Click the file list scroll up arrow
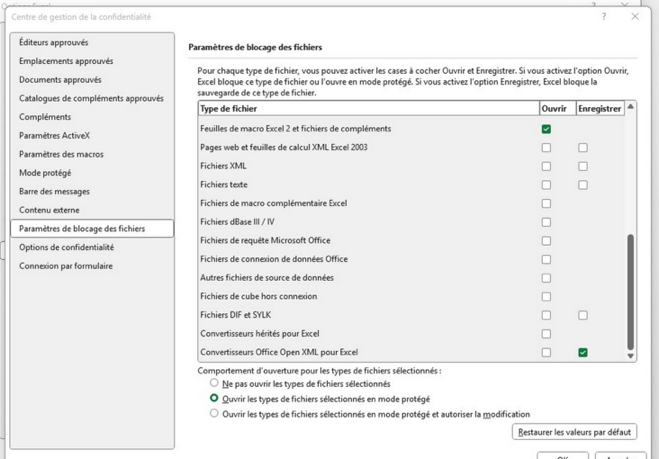The height and width of the screenshot is (459, 659). coord(630,107)
